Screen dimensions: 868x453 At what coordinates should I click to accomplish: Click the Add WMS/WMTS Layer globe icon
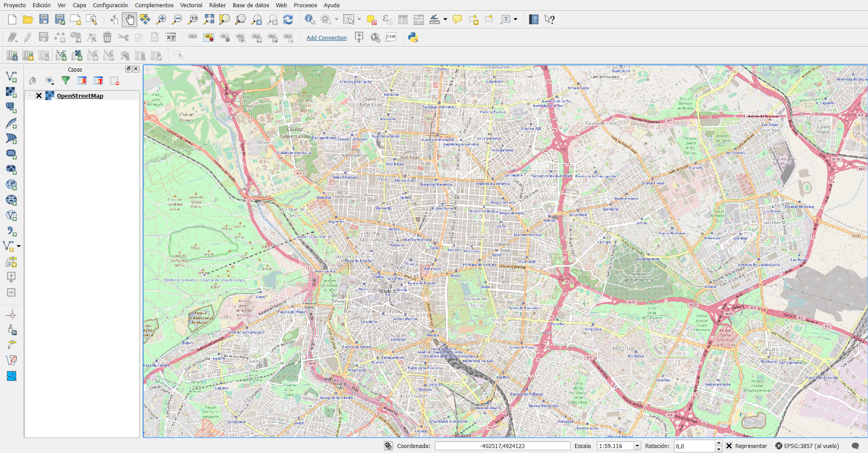[x=11, y=185]
